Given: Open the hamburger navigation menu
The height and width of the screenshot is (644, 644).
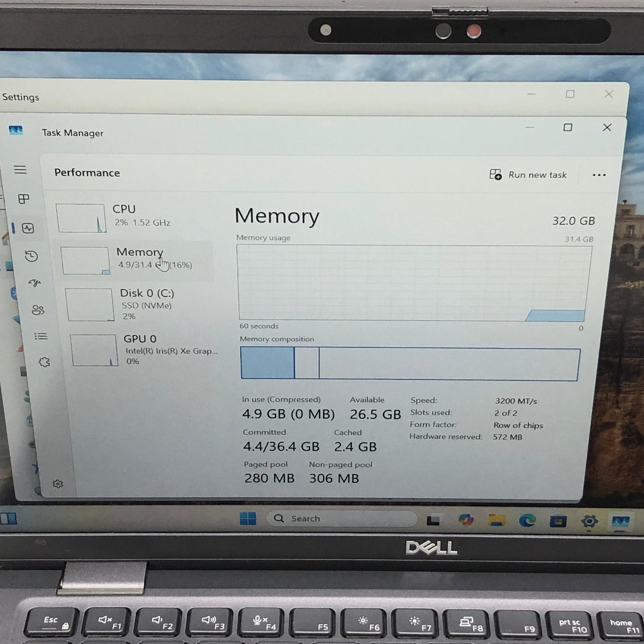Looking at the screenshot, I should (20, 170).
